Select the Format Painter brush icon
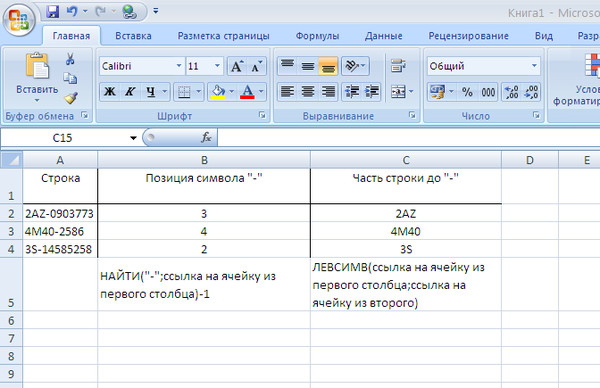The image size is (600, 388). 71,98
